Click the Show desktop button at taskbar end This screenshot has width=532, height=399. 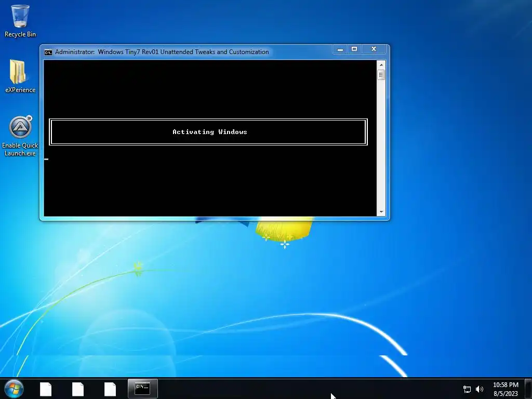pos(528,389)
